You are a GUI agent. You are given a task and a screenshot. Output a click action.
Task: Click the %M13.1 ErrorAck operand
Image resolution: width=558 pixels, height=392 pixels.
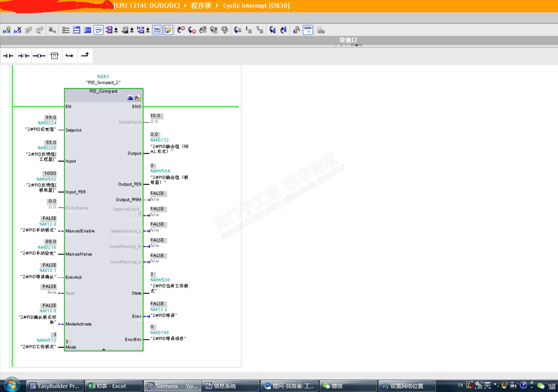(48, 270)
